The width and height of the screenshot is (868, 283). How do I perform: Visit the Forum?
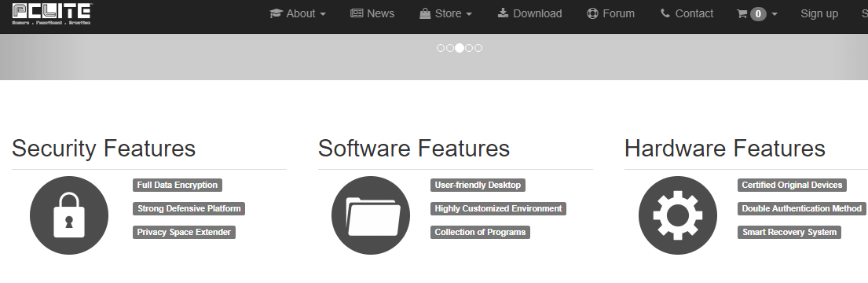click(610, 13)
